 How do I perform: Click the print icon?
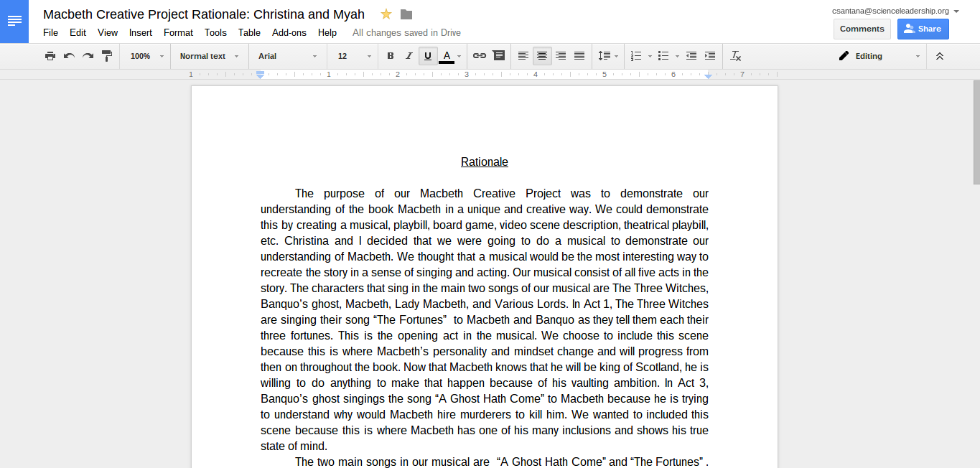click(50, 56)
